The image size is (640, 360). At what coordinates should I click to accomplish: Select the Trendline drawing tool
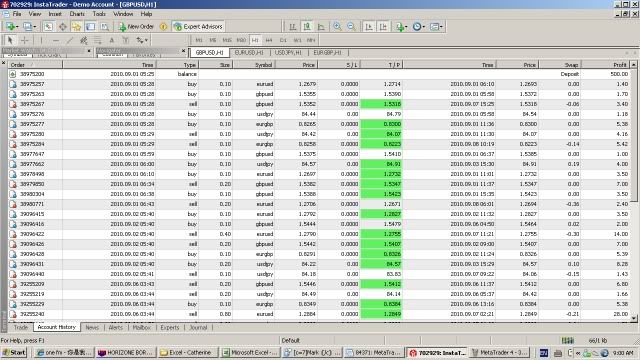pos(70,40)
